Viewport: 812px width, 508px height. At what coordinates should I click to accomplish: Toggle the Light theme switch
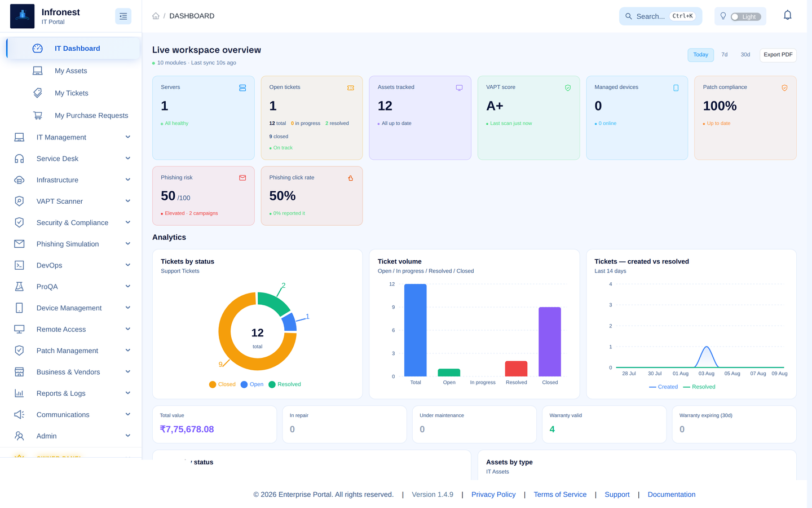tap(746, 17)
